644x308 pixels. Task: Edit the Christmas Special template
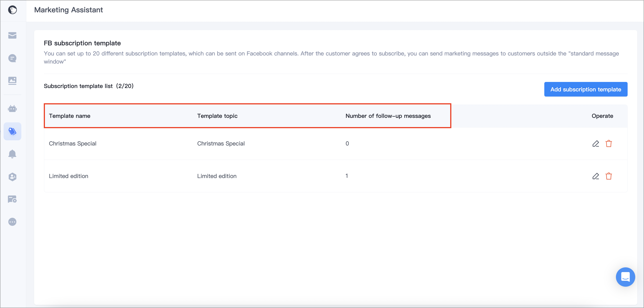click(595, 143)
